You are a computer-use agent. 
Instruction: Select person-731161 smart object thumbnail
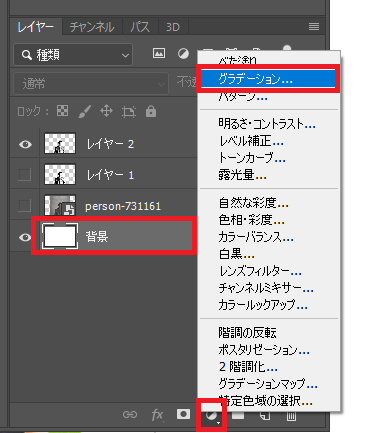coord(60,205)
